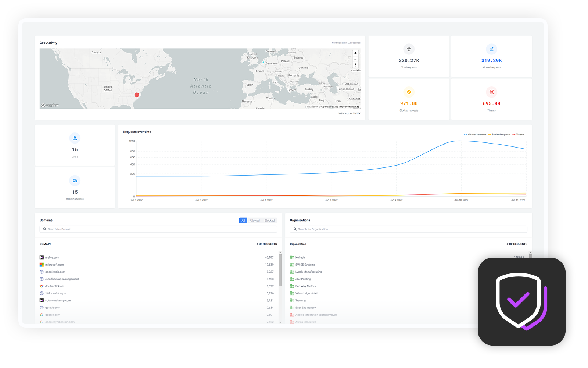This screenshot has height=368, width=588.
Task: Click the red activity marker on map
Action: click(137, 95)
